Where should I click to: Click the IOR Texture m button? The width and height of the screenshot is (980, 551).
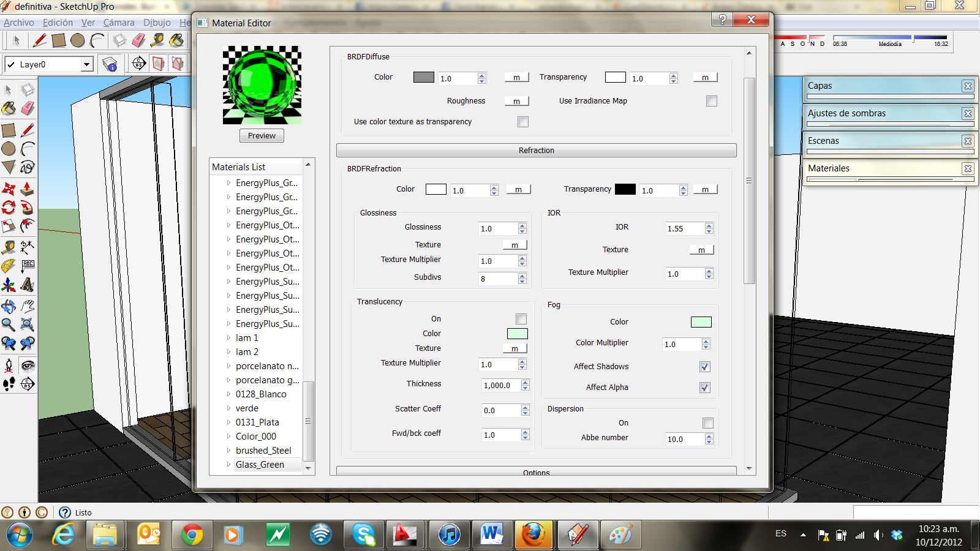point(701,250)
